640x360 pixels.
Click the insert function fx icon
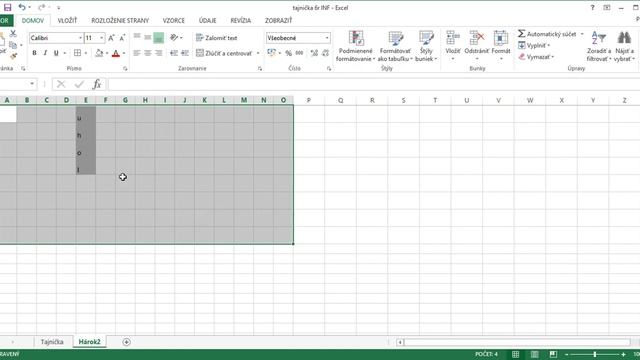click(97, 84)
